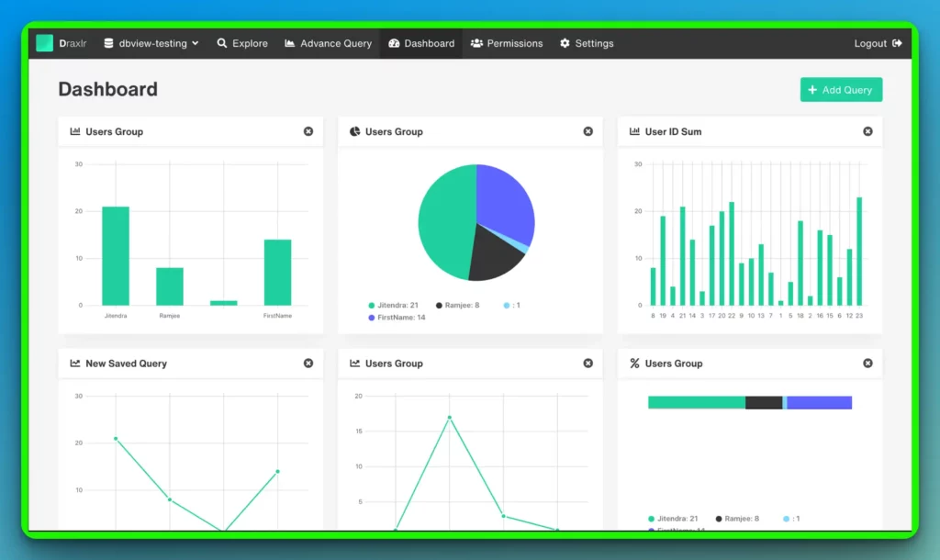Click the Settings gear icon
This screenshot has height=560, width=940.
pos(565,43)
